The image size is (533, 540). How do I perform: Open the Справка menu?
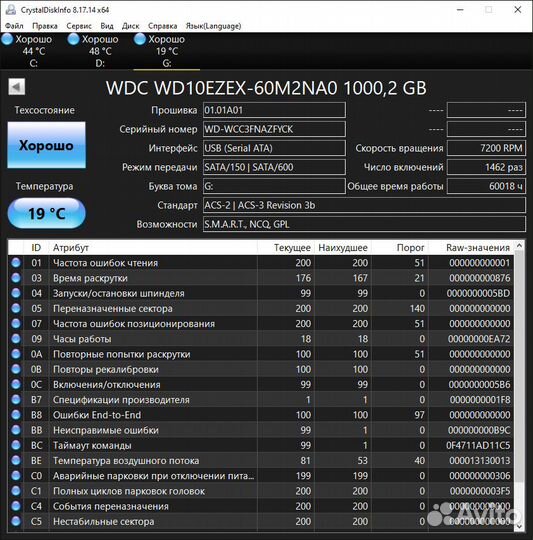tap(163, 26)
